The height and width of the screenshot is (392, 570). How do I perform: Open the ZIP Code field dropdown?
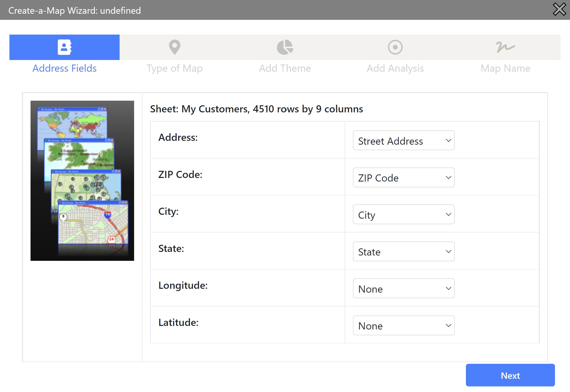(x=403, y=177)
